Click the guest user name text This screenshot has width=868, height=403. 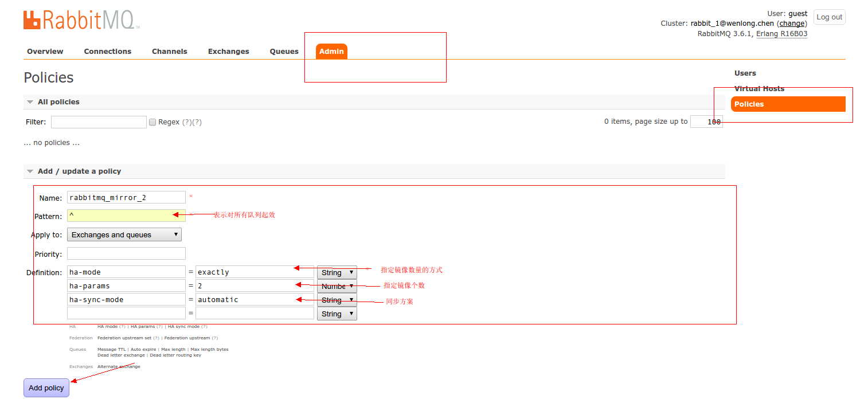(x=798, y=14)
